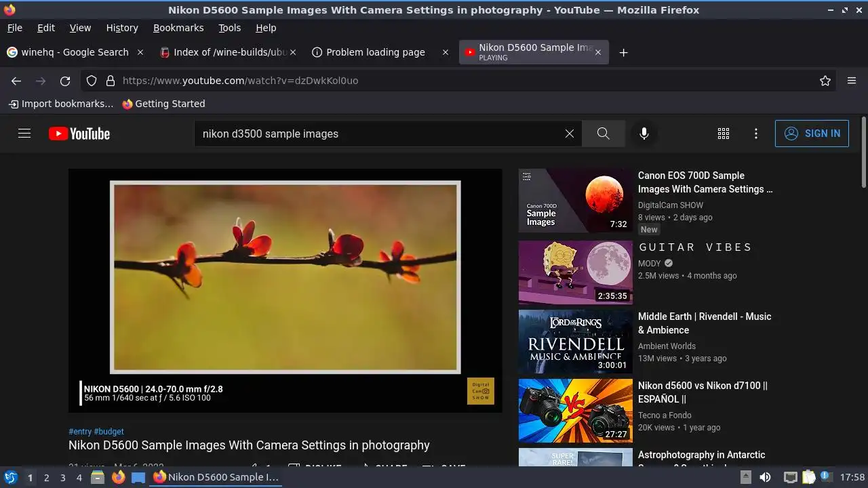
Task: Open the YouTube apps grid
Action: [x=724, y=134]
